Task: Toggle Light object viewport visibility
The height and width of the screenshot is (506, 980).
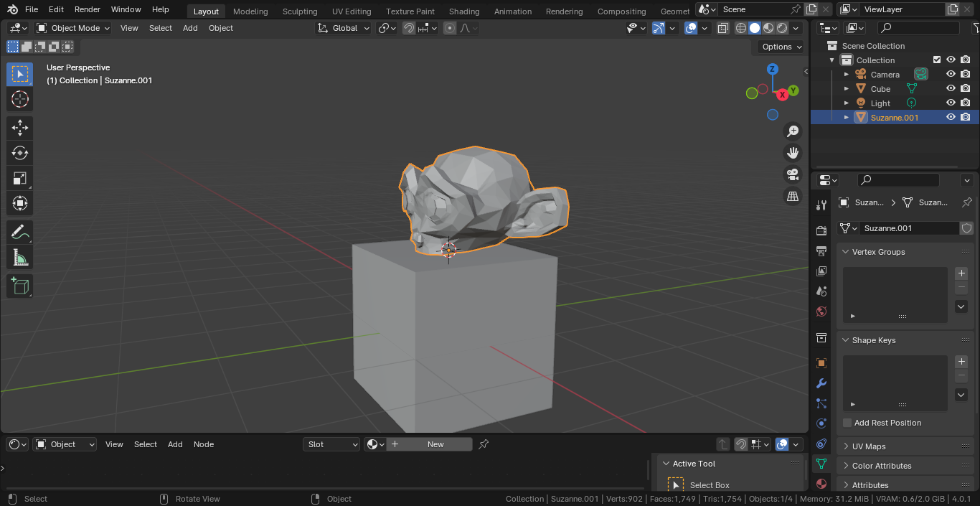Action: click(951, 103)
